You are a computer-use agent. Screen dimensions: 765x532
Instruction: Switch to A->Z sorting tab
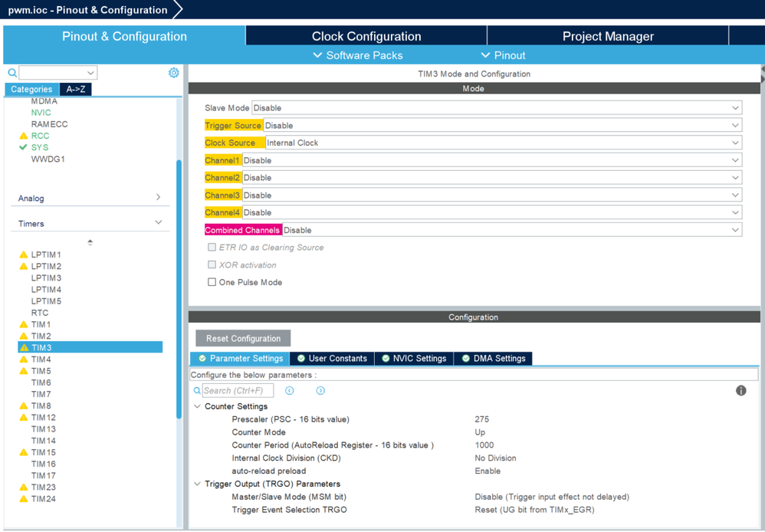[x=76, y=90]
